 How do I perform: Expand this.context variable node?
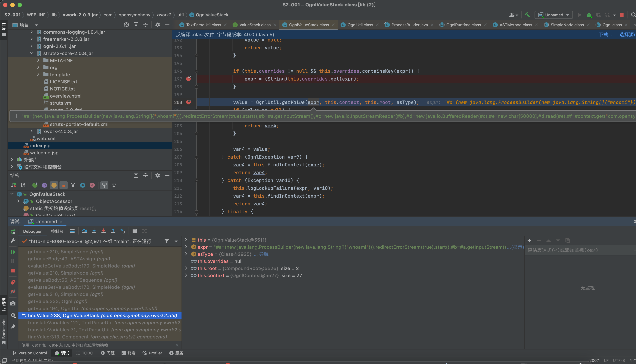point(186,275)
